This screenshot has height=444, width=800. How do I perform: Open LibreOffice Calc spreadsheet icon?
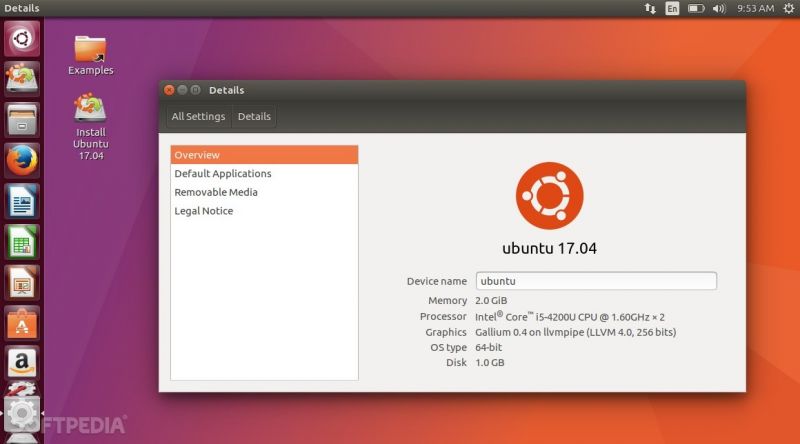[22, 242]
